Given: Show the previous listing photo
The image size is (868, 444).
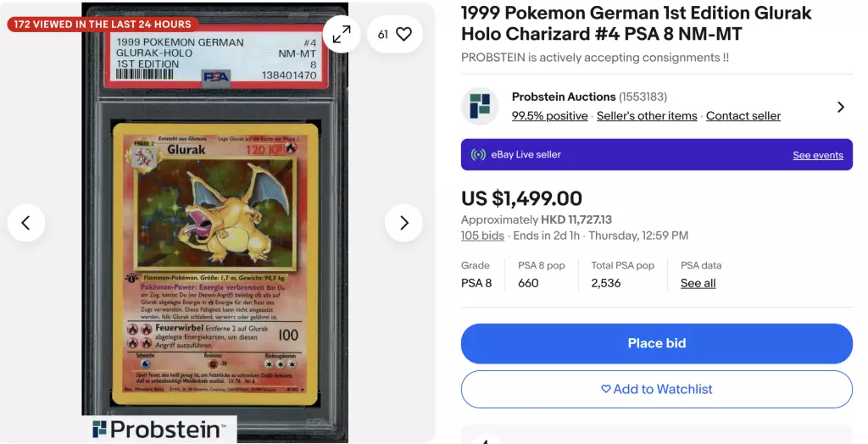Looking at the screenshot, I should [x=26, y=223].
